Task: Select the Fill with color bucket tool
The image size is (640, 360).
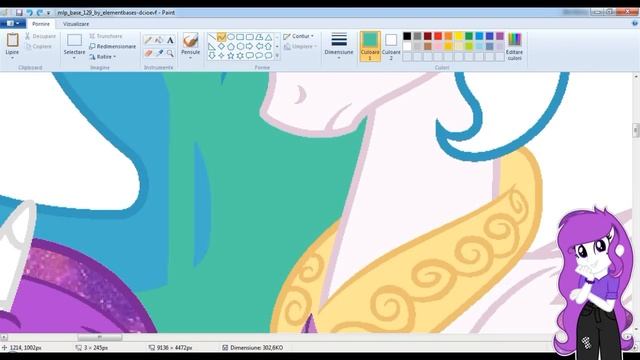Action: tap(159, 40)
